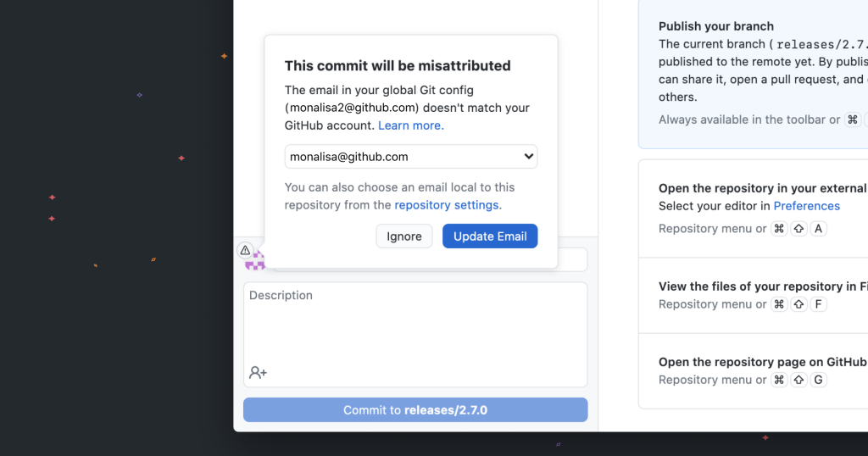Click the commit author avatar
Viewport: 868px width, 456px height.
tap(255, 262)
